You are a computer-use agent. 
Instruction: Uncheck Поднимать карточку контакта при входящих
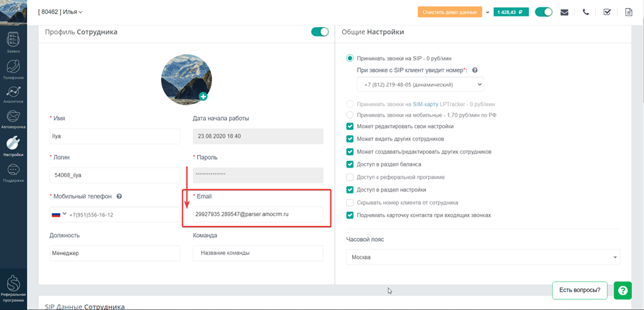350,215
